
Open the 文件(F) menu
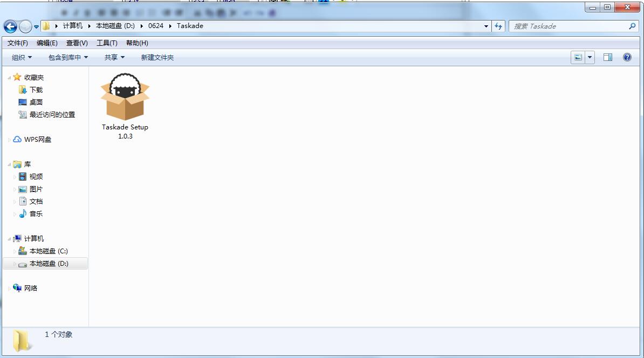(18, 43)
